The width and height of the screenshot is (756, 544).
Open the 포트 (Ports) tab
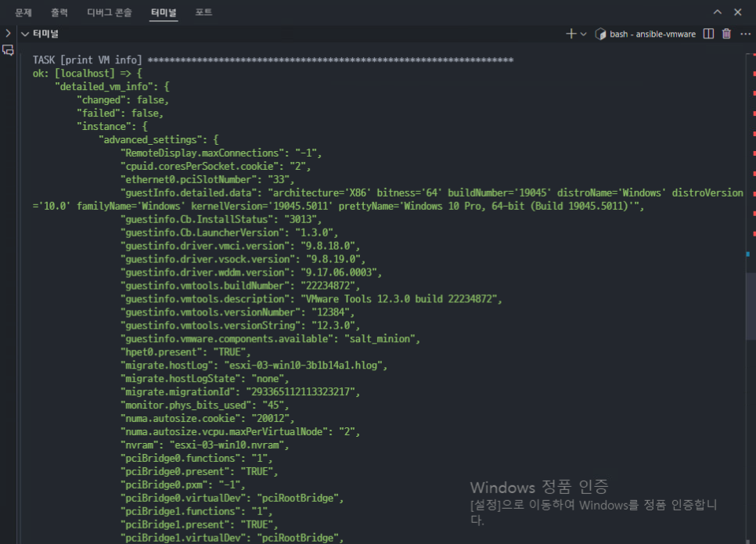click(x=203, y=12)
